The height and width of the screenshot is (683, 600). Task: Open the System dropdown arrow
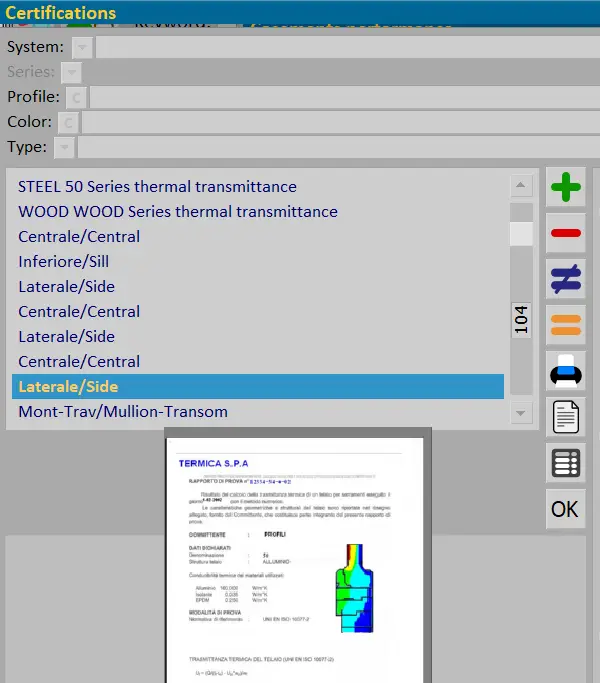pyautogui.click(x=82, y=47)
